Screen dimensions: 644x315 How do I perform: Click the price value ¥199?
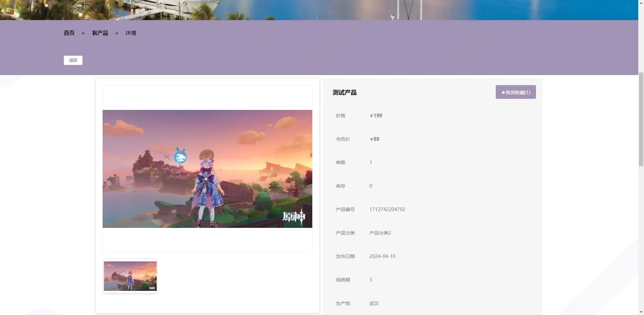376,116
